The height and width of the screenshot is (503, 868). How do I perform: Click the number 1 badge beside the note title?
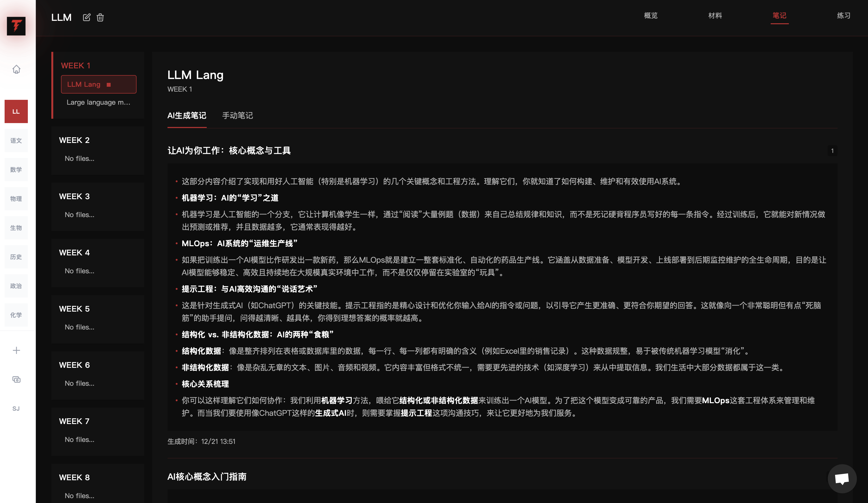tap(832, 151)
